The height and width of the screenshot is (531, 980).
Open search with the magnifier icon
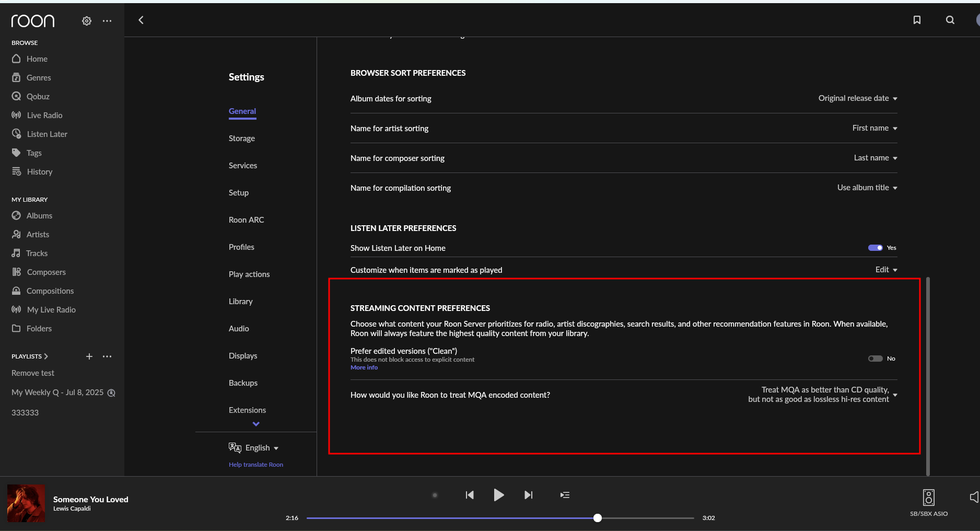[950, 20]
